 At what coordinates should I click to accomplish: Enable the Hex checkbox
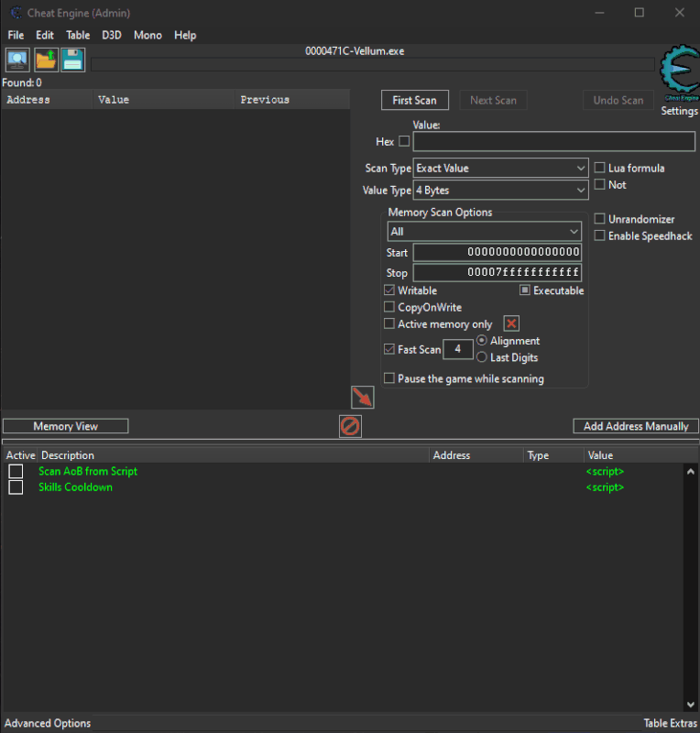coord(404,141)
